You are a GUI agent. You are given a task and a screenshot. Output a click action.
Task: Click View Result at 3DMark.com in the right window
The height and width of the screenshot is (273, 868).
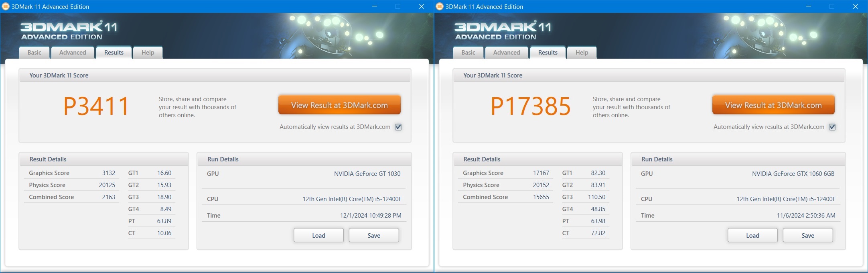click(773, 105)
